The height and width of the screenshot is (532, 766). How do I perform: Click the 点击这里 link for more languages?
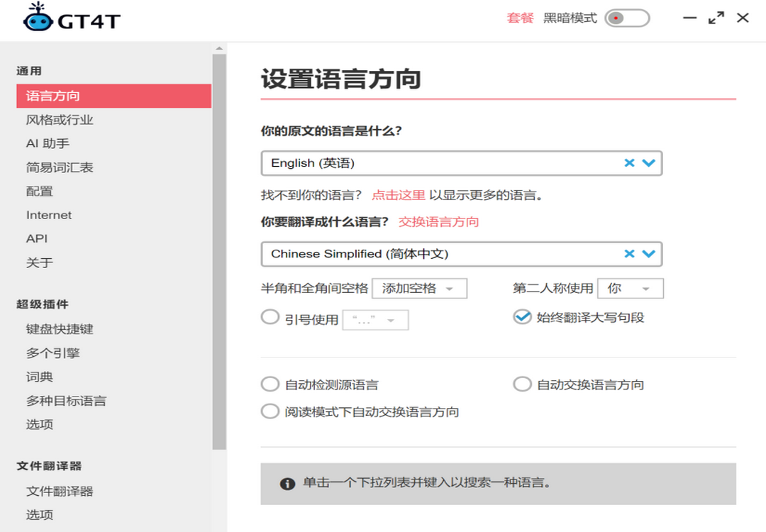(399, 195)
